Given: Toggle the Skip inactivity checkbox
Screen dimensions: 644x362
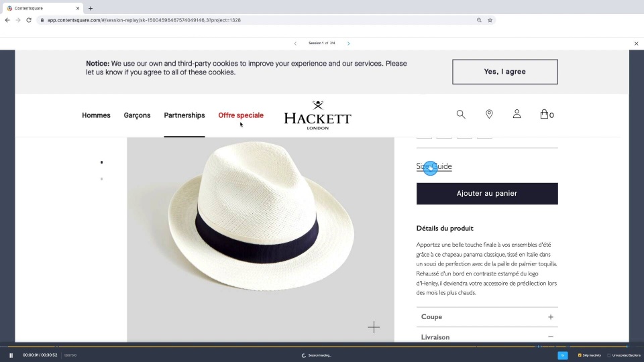Looking at the screenshot, I should pos(580,355).
